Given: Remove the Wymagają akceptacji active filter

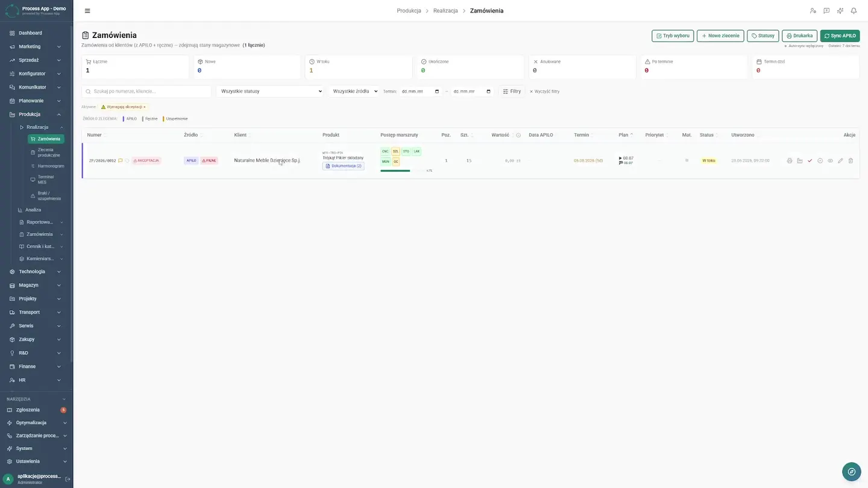Looking at the screenshot, I should click(x=144, y=107).
